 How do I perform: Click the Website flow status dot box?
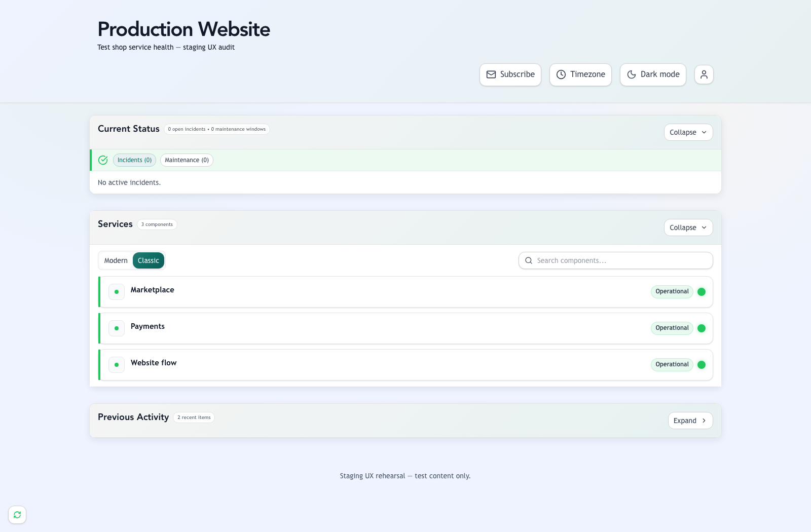(117, 365)
